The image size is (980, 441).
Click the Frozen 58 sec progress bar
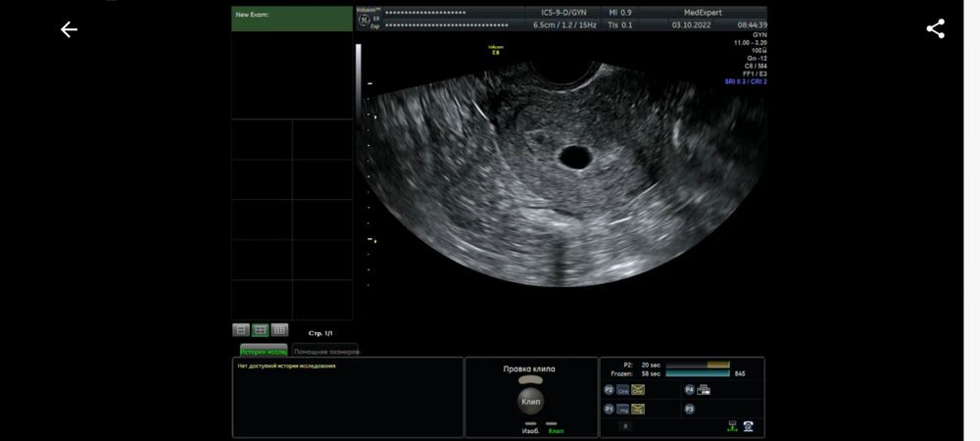(x=698, y=373)
